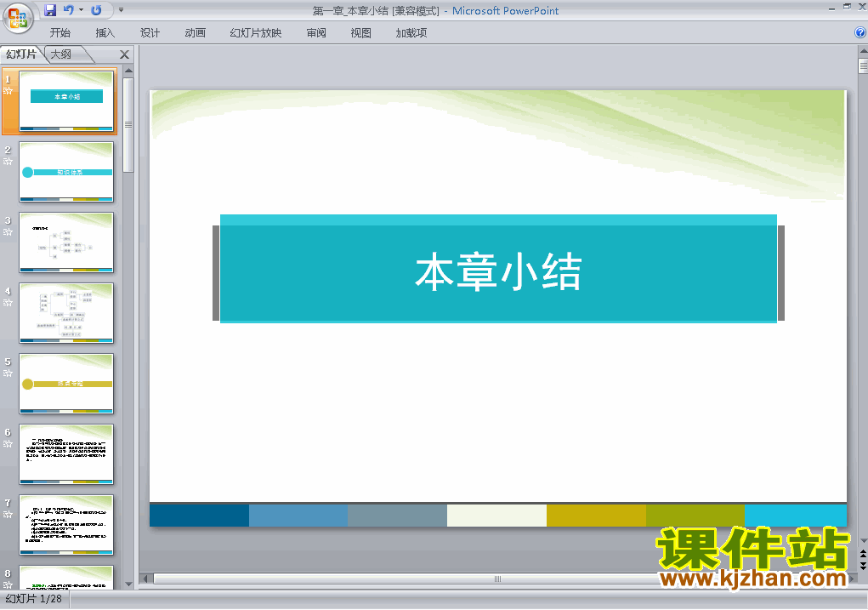Click main editor vertical scroll up arrow
868x610 pixels.
pyautogui.click(x=863, y=51)
